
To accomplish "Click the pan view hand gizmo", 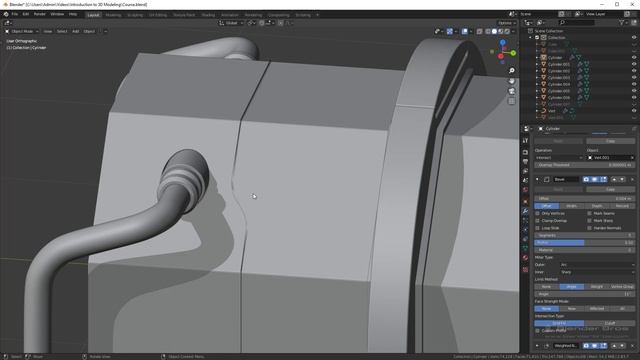I will coord(511,81).
